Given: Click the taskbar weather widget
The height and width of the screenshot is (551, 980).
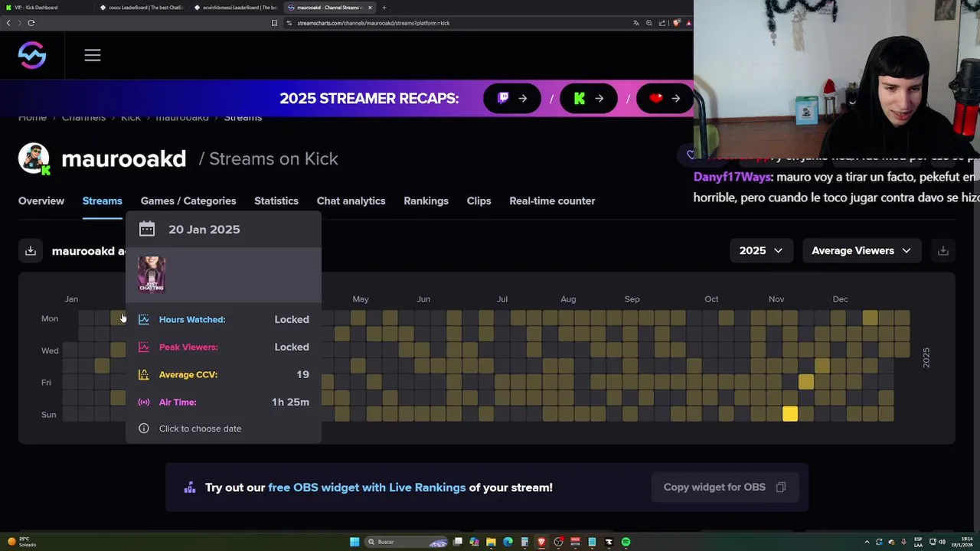Looking at the screenshot, I should 21,542.
